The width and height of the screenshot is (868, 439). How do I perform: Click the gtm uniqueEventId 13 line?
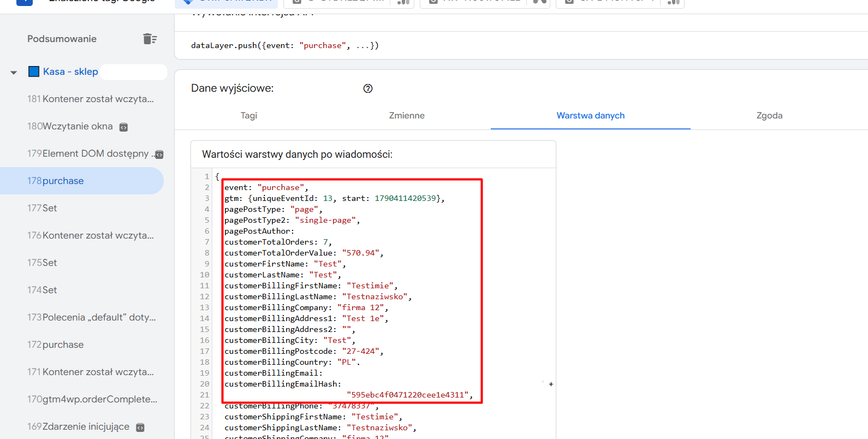click(335, 198)
